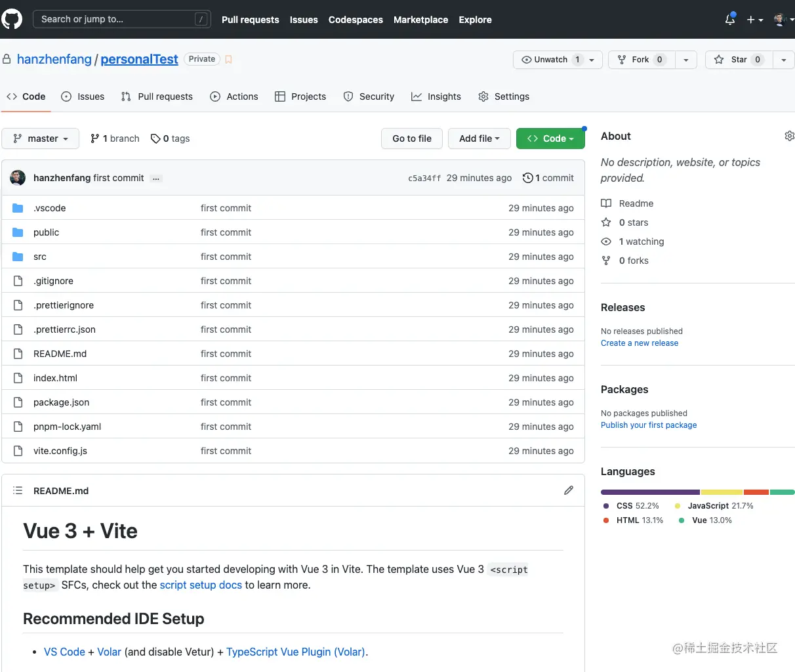View the 0 stars link
This screenshot has height=672, width=795.
(x=624, y=222)
